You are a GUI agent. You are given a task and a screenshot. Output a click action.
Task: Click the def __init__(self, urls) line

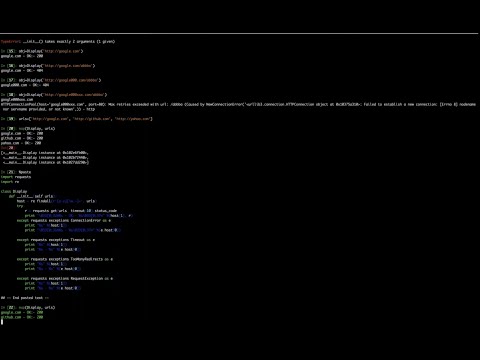[32, 196]
